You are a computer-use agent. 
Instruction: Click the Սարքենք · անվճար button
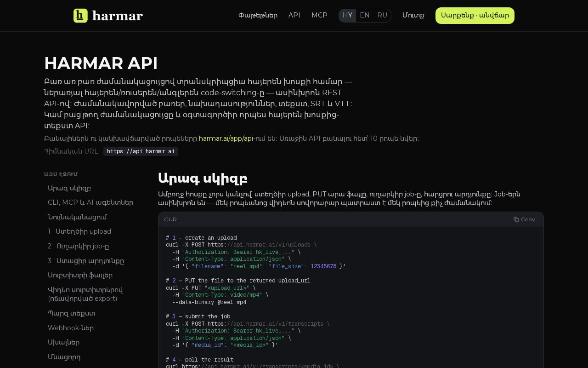475,16
